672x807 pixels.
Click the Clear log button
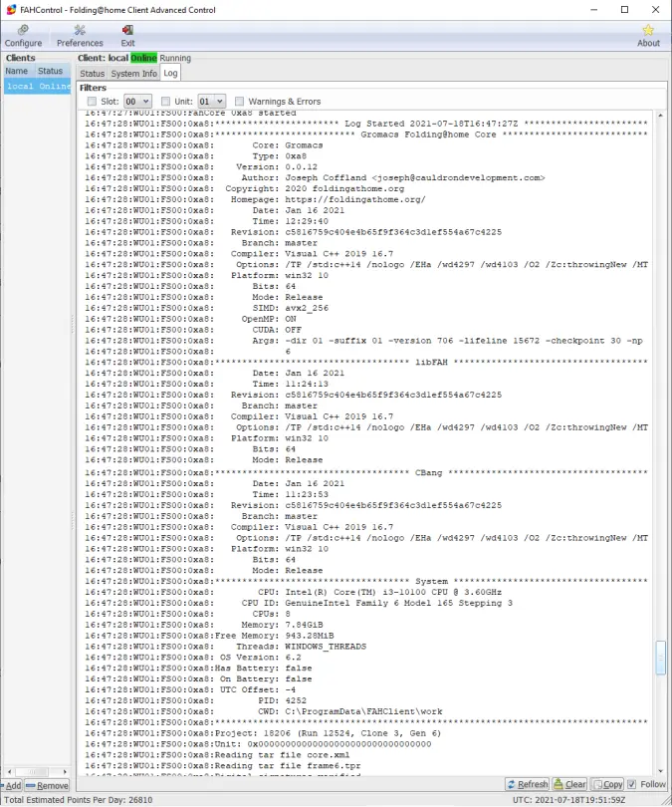click(x=569, y=784)
